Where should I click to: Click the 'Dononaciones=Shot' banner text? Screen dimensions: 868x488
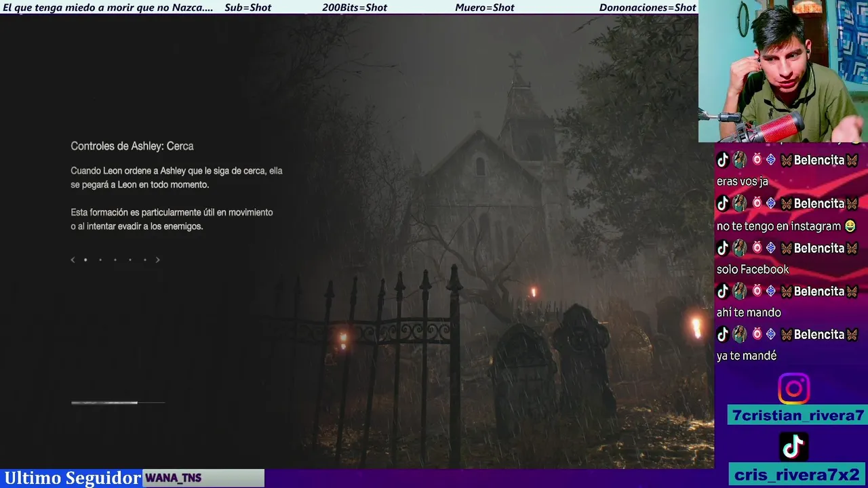[648, 7]
